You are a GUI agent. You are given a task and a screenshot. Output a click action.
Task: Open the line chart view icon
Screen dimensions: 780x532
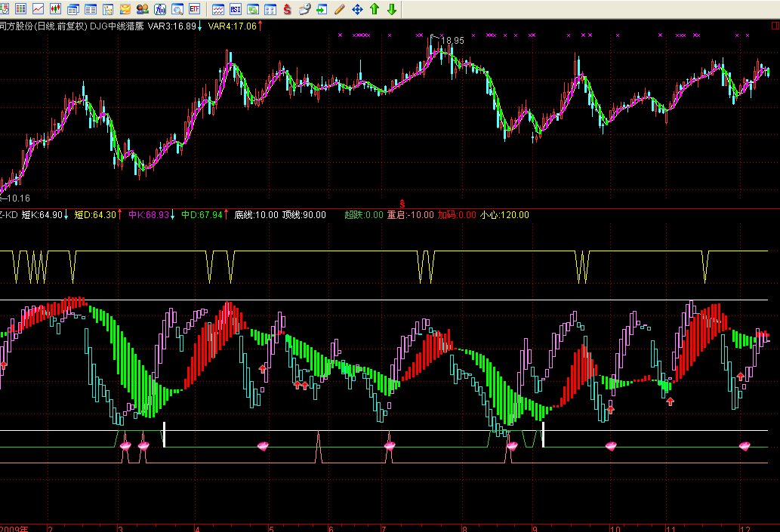pyautogui.click(x=39, y=9)
